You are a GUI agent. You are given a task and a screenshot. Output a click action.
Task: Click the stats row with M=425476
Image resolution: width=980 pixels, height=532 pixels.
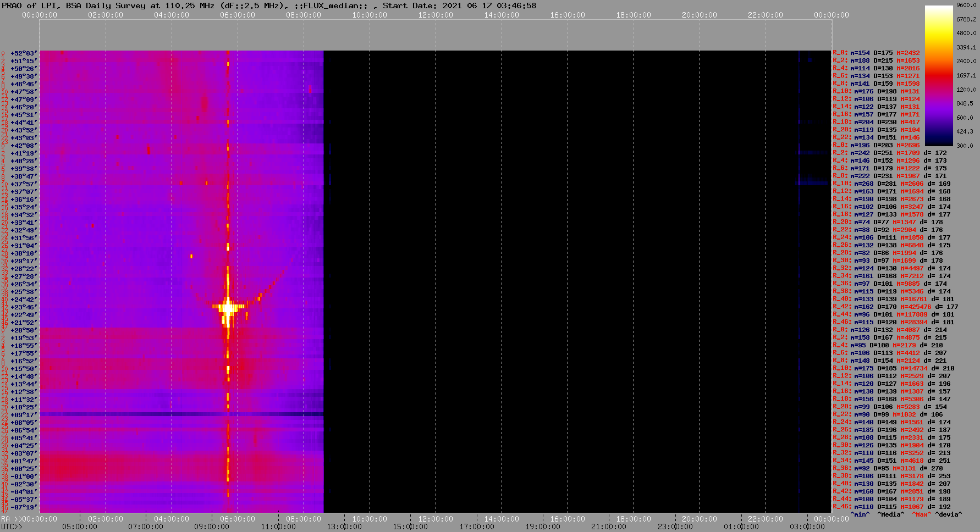click(x=895, y=307)
